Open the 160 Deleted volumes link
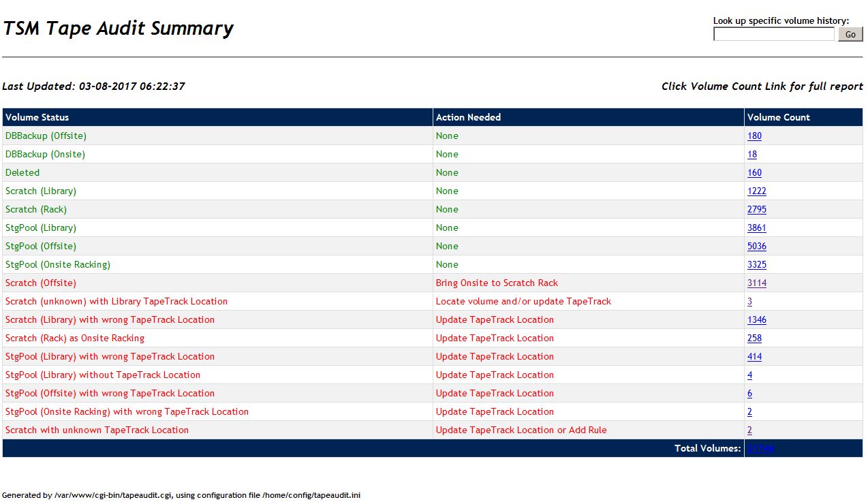Screen dimensions: 868x504 tap(754, 173)
